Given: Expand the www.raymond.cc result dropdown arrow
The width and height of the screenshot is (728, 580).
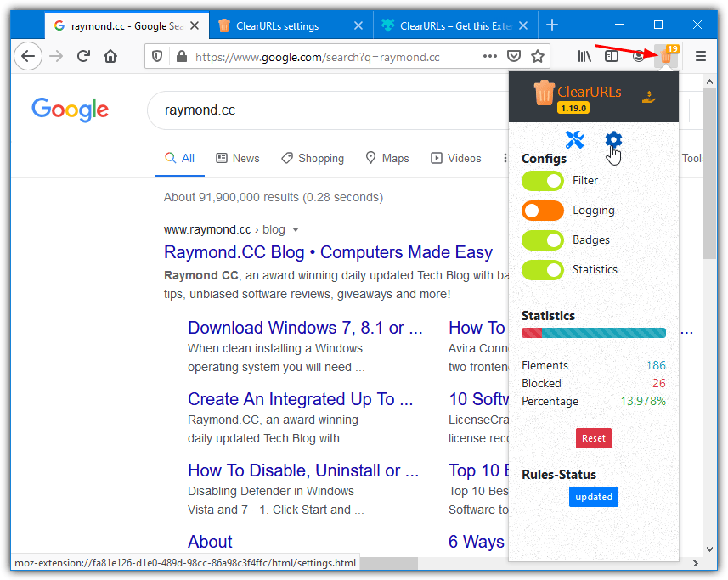Looking at the screenshot, I should (296, 229).
